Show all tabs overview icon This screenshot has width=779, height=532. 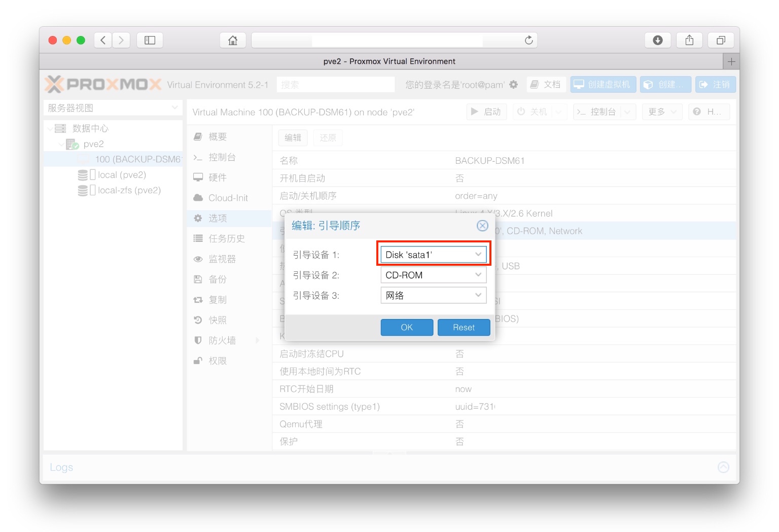coord(721,40)
